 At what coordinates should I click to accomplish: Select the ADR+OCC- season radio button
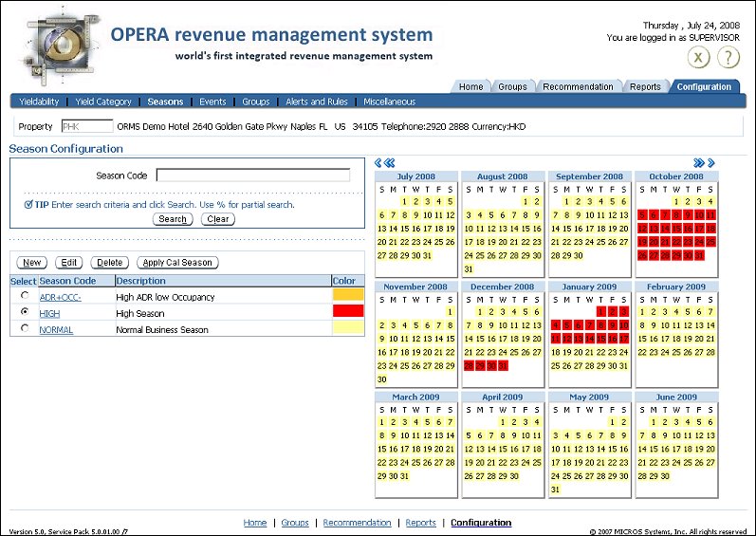point(25,296)
